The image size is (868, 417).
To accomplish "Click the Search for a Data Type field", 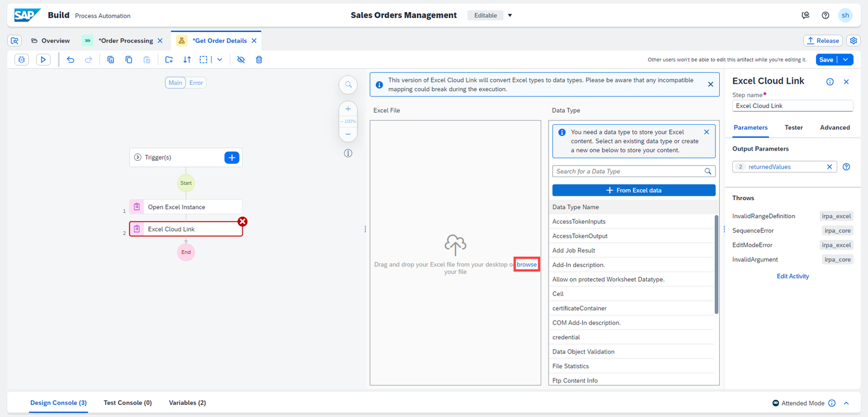I will pyautogui.click(x=634, y=171).
